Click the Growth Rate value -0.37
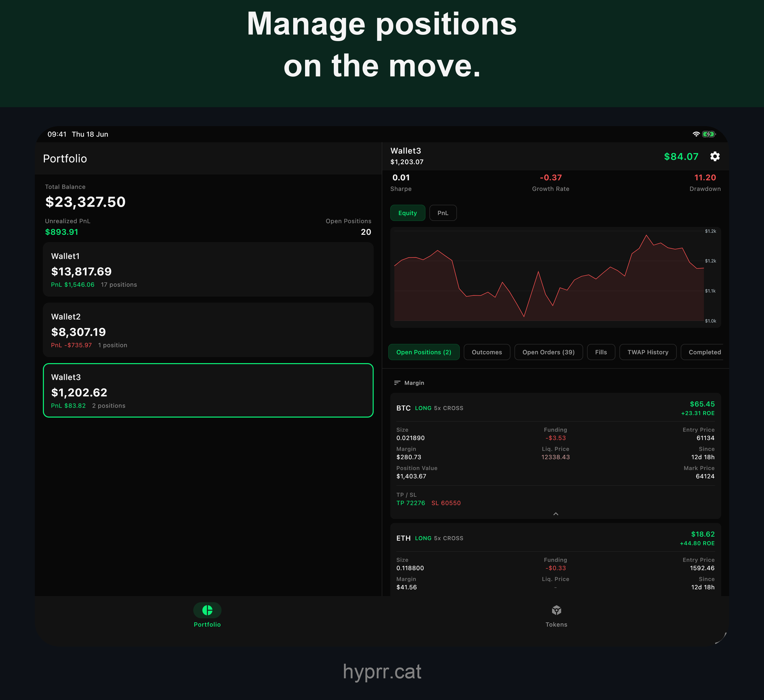Screen dimensions: 764x700 click(x=551, y=178)
